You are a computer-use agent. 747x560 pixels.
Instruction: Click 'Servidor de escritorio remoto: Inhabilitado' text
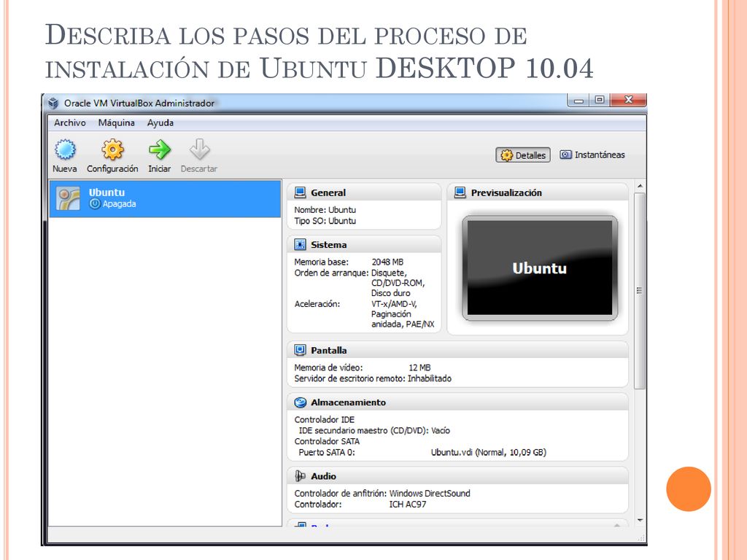tap(373, 378)
